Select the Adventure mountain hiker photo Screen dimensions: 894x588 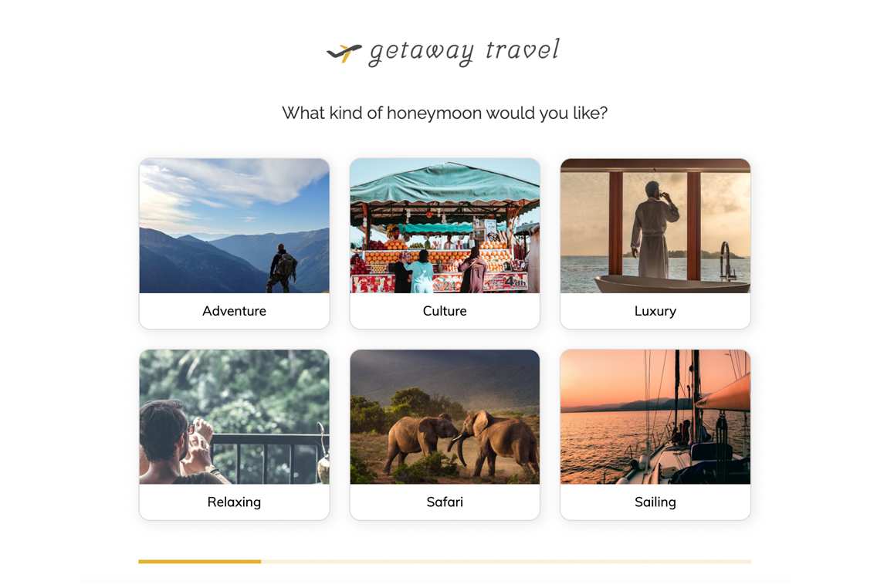pyautogui.click(x=235, y=225)
